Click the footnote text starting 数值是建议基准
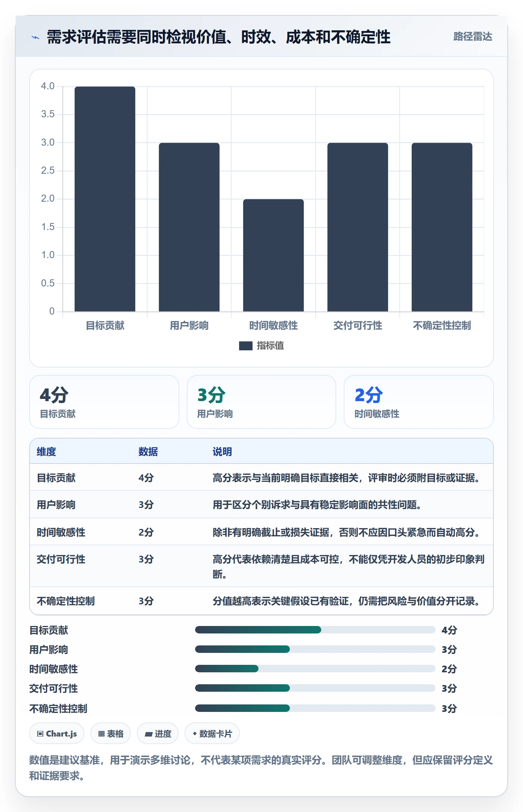Screen dimensions: 523x812 [x=261, y=768]
